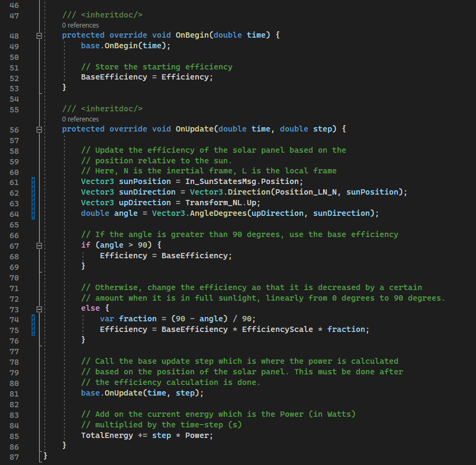Click Vector3.Direction method call
Viewport: 476px width, 465px height.
230,192
